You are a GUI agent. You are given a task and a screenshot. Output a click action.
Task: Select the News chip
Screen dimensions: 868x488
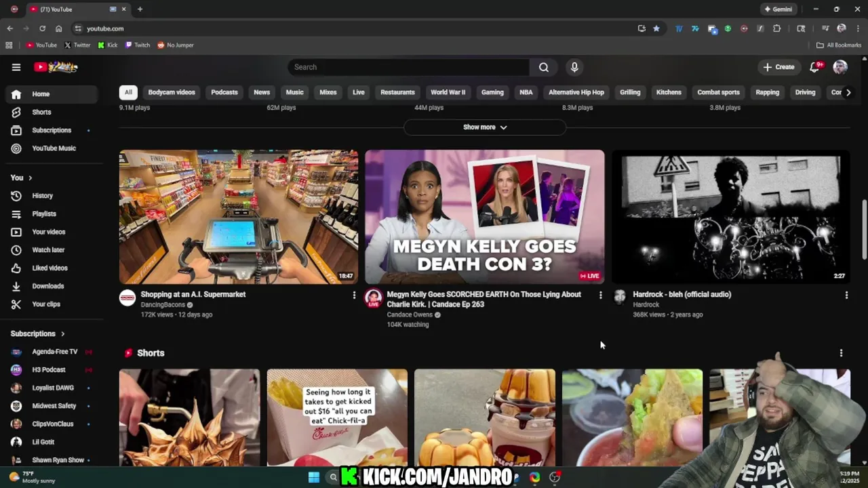pos(262,92)
